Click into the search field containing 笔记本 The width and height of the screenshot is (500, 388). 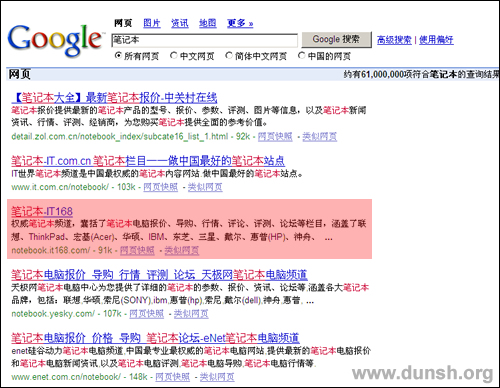click(205, 40)
